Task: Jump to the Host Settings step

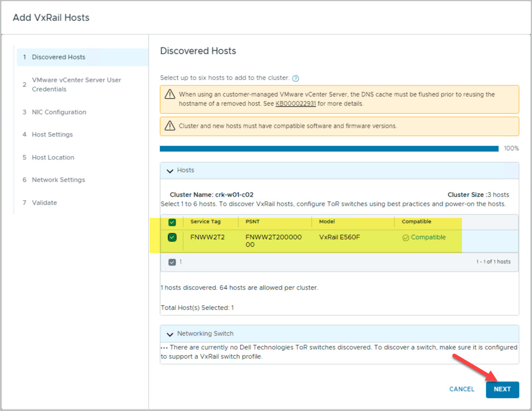Action: pos(52,135)
